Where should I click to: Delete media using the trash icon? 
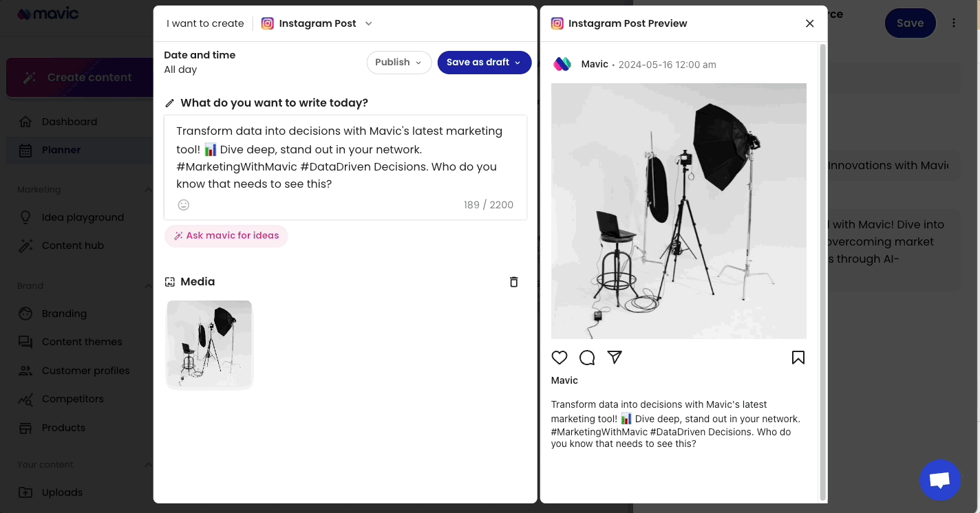point(513,282)
